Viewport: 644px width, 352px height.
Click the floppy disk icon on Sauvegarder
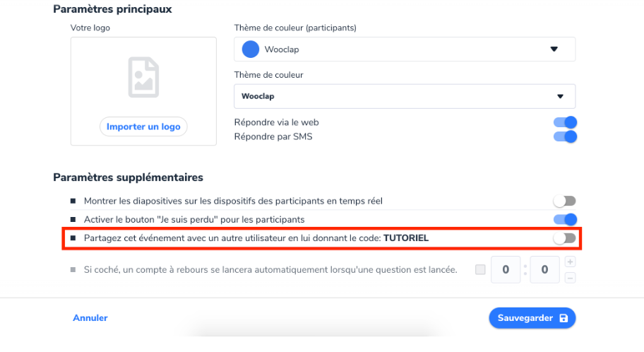pos(563,318)
